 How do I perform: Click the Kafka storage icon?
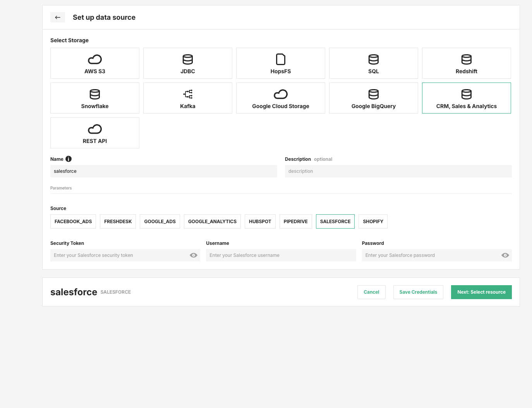point(187,94)
